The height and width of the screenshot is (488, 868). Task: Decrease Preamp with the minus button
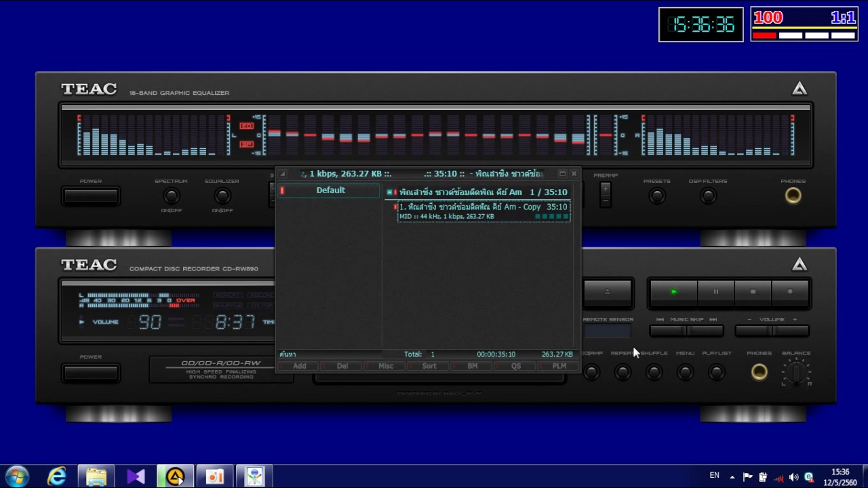[x=606, y=201]
